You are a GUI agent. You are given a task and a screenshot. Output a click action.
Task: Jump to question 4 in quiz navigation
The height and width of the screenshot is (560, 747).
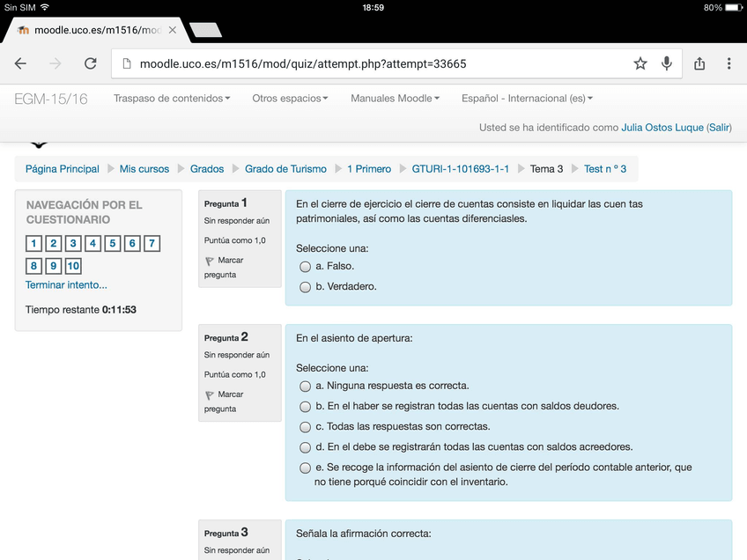tap(92, 243)
